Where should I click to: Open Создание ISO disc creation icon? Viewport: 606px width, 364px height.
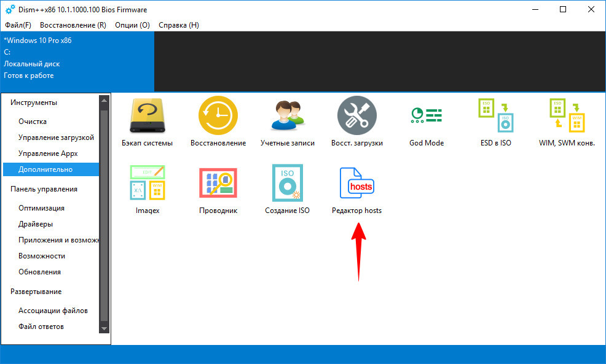pyautogui.click(x=288, y=182)
